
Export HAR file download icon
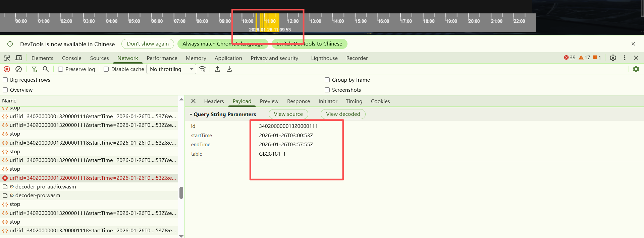pos(229,69)
